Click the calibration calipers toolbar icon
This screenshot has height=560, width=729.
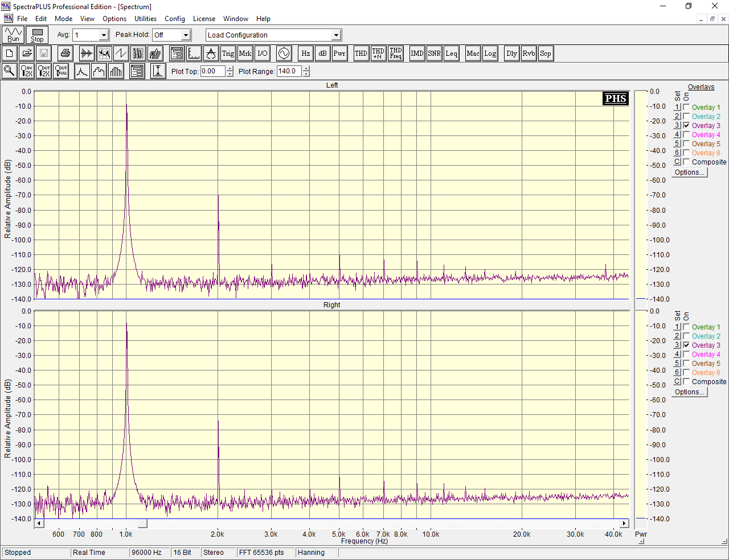(211, 53)
